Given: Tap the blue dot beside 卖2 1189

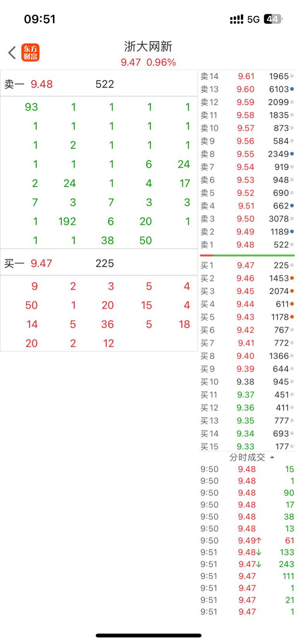Looking at the screenshot, I should coord(292,232).
